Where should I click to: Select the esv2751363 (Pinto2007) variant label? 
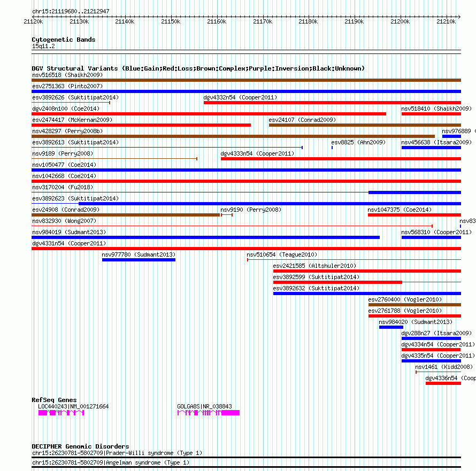coord(67,86)
